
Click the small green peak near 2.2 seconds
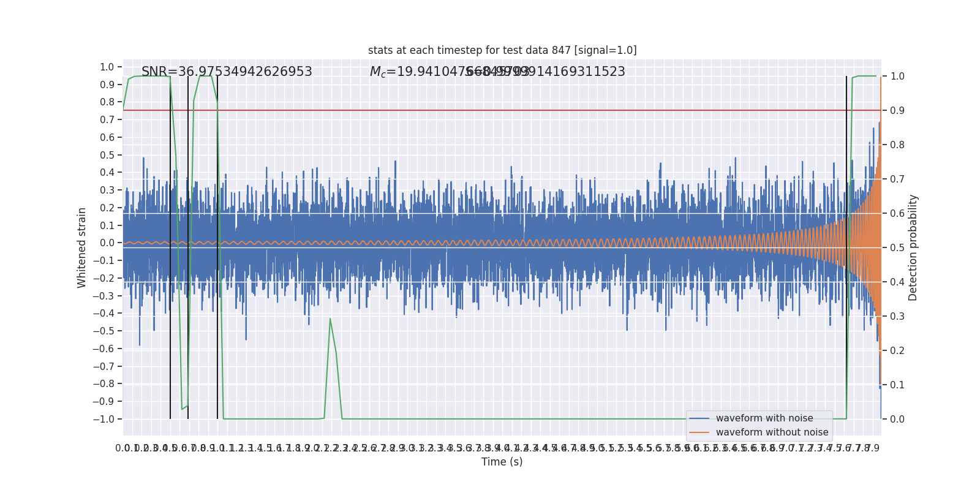330,319
